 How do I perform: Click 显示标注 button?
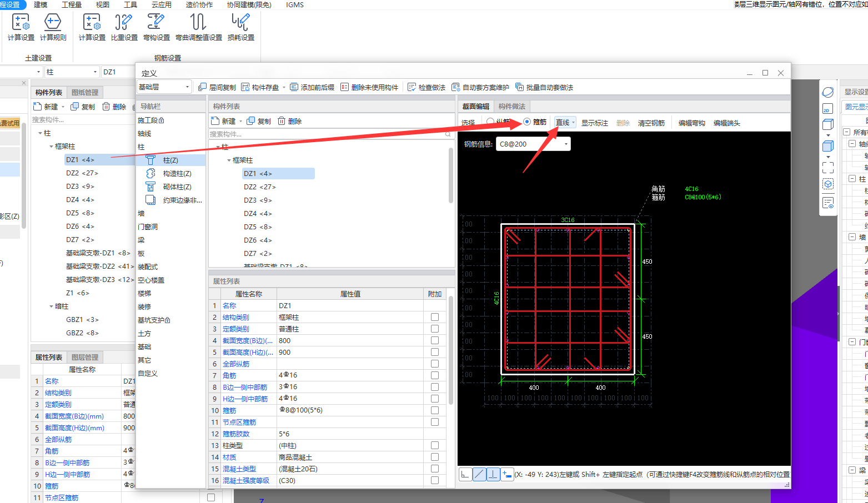point(594,123)
